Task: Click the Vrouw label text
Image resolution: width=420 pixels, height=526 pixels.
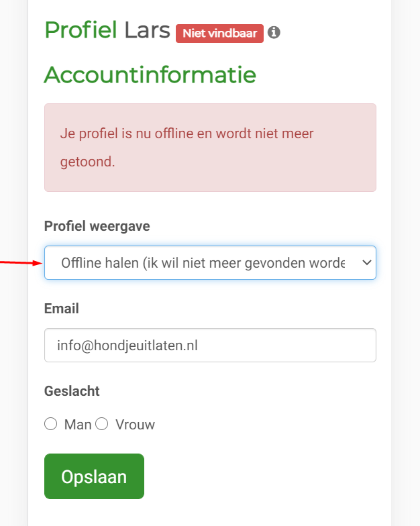Action: point(136,425)
